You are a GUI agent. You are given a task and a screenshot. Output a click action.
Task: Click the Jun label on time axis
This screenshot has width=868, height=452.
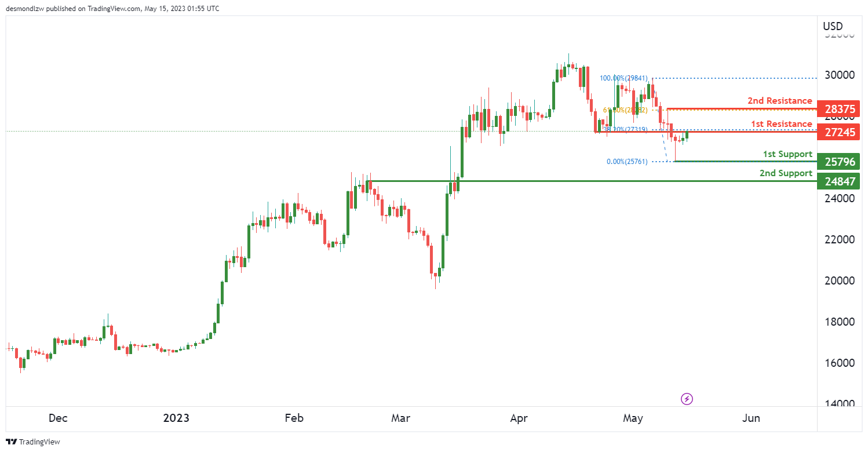(x=752, y=418)
